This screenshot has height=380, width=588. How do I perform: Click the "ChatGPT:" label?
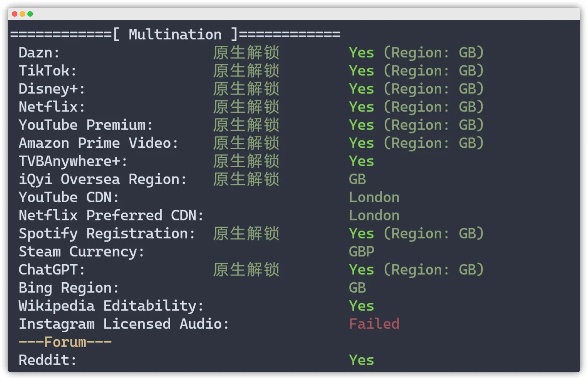[x=52, y=270]
